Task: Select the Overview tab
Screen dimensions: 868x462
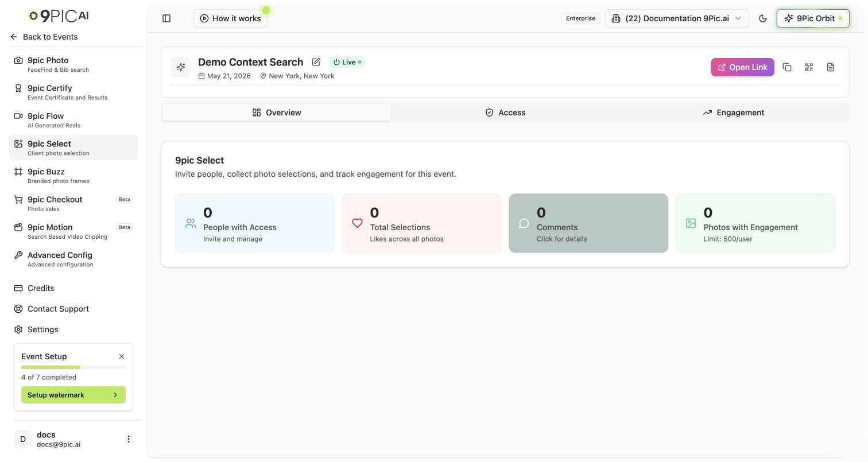Action: (x=277, y=112)
